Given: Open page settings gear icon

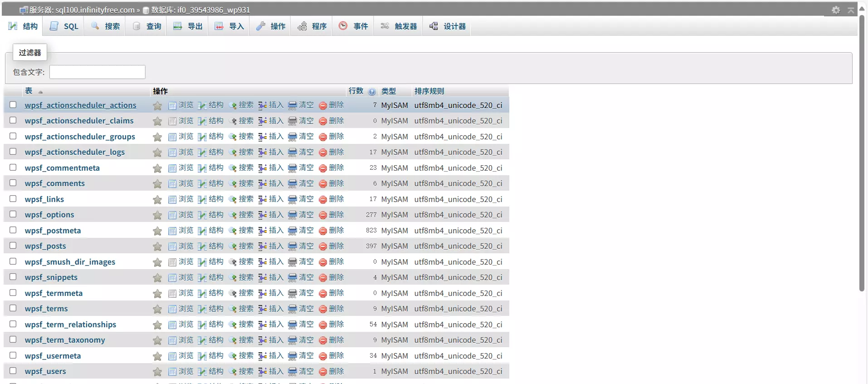Looking at the screenshot, I should pos(836,10).
